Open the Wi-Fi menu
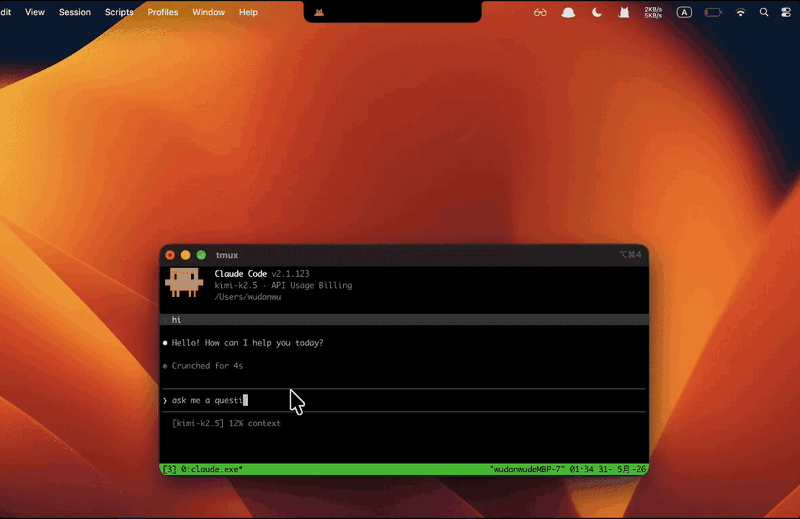The width and height of the screenshot is (800, 519). click(x=740, y=13)
